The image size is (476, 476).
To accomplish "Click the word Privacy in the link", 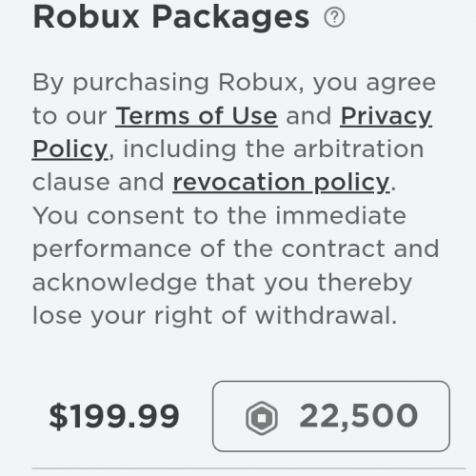I will pos(386,117).
